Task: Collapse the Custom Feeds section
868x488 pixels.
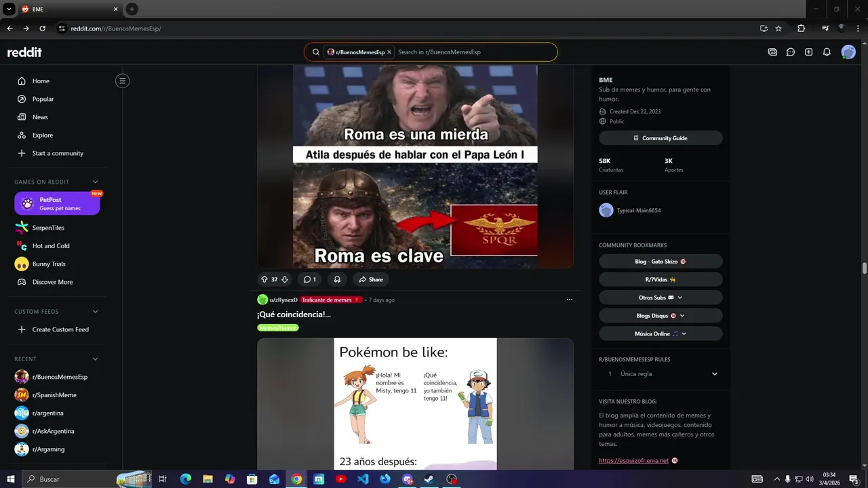Action: 95,312
